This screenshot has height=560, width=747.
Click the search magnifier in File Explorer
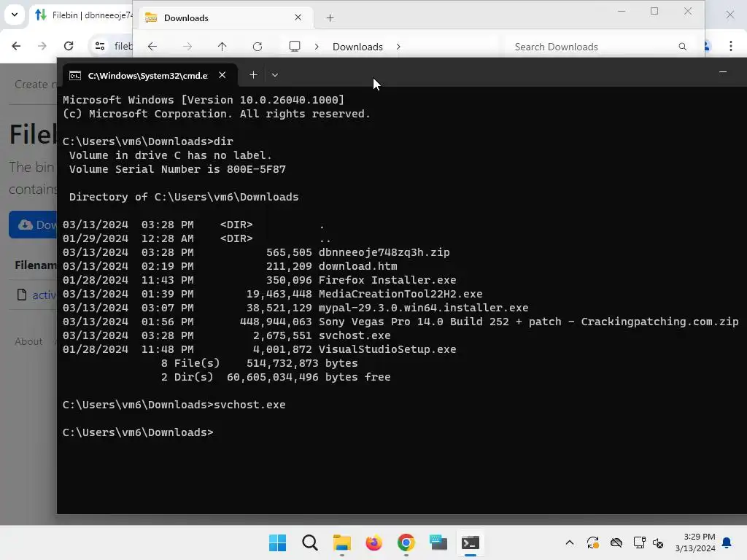point(682,47)
